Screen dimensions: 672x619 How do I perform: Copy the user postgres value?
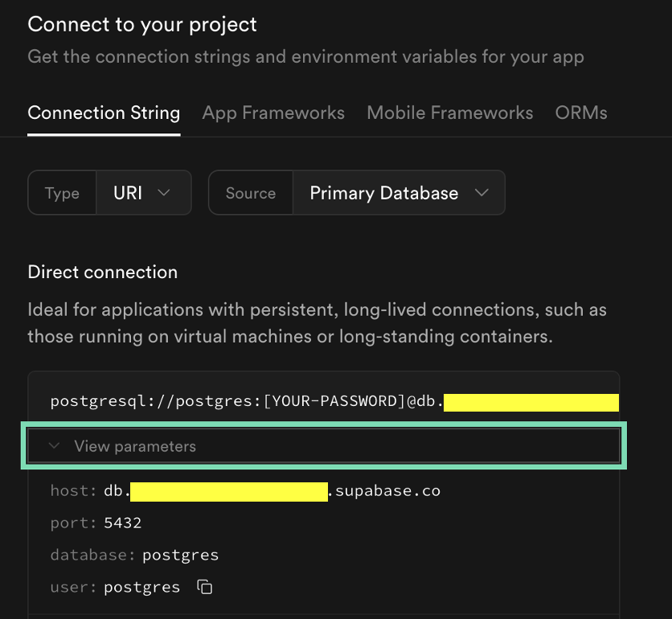tap(205, 587)
